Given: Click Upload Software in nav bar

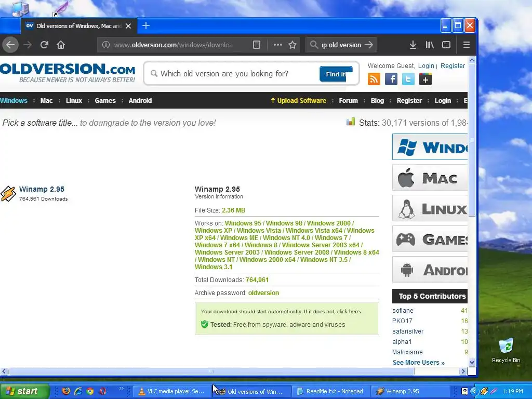Looking at the screenshot, I should pyautogui.click(x=299, y=100).
